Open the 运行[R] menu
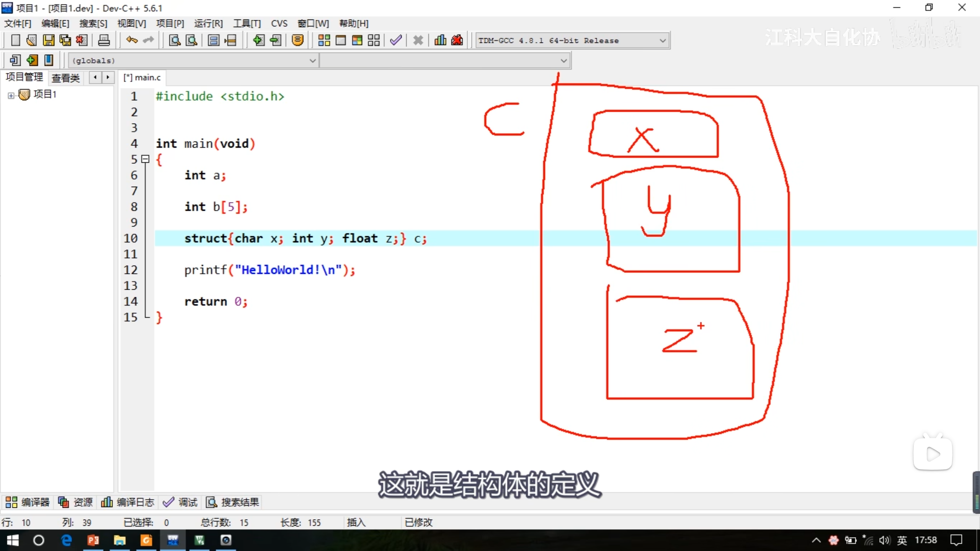 (208, 24)
